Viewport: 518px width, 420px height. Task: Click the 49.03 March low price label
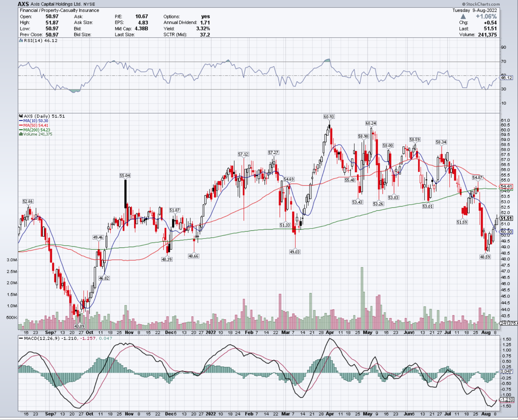pos(295,252)
